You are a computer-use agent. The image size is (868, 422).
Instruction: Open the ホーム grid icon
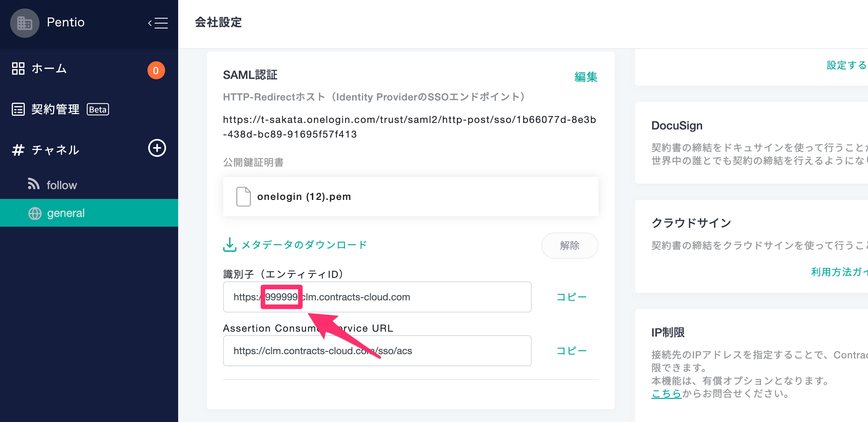[x=18, y=68]
